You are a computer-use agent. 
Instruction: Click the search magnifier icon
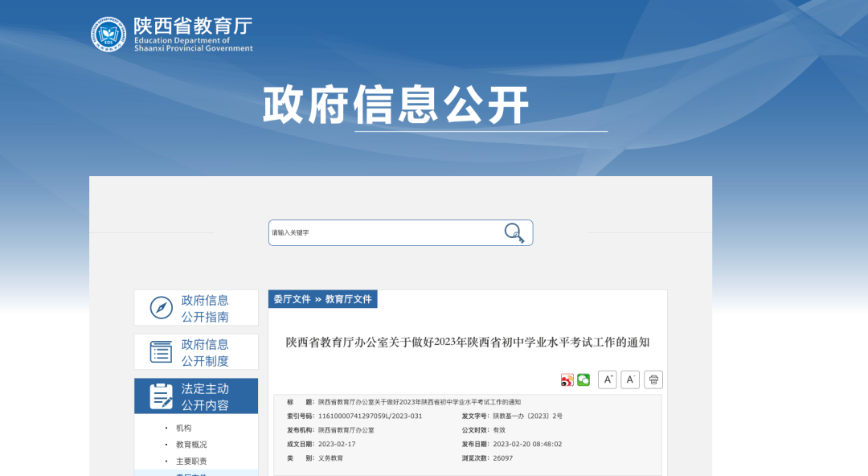tap(514, 233)
